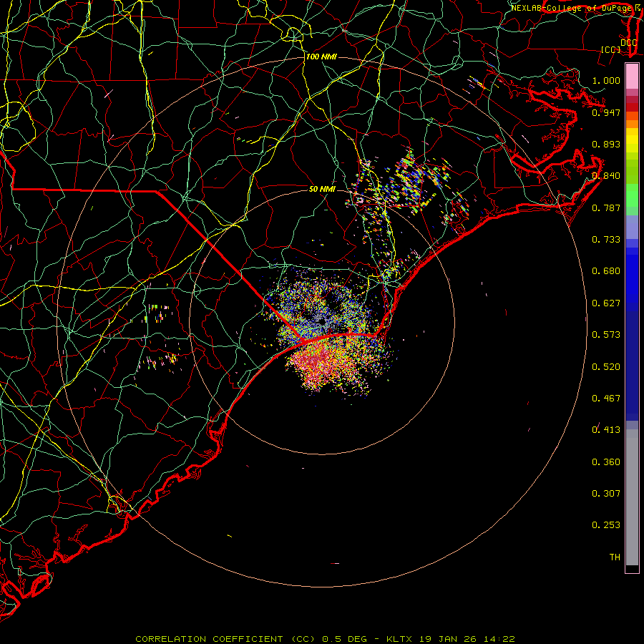The image size is (644, 644).
Task: Select the 1.000 color scale value
Action: (x=606, y=80)
